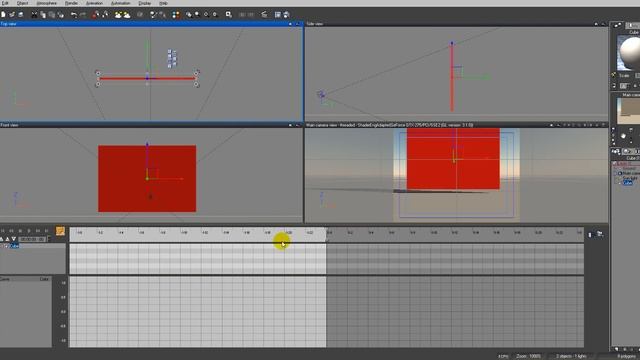
Task: Click the Curve header in curve panel
Action: 4,279
